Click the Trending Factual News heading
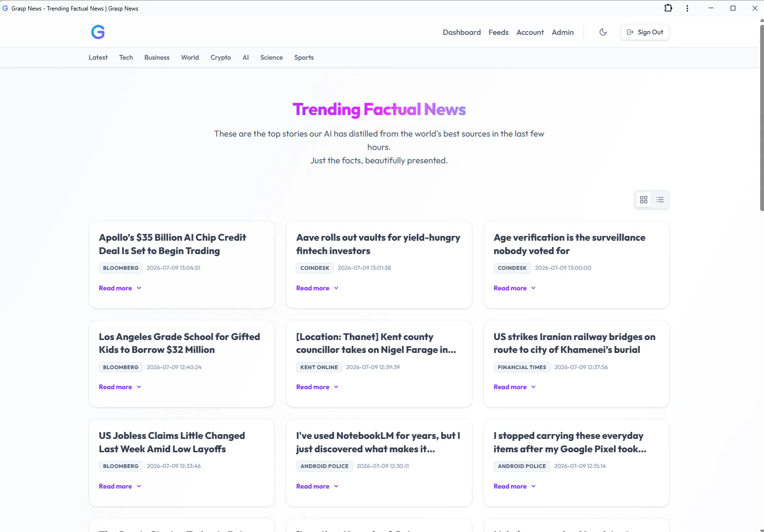The image size is (764, 532). 379,109
